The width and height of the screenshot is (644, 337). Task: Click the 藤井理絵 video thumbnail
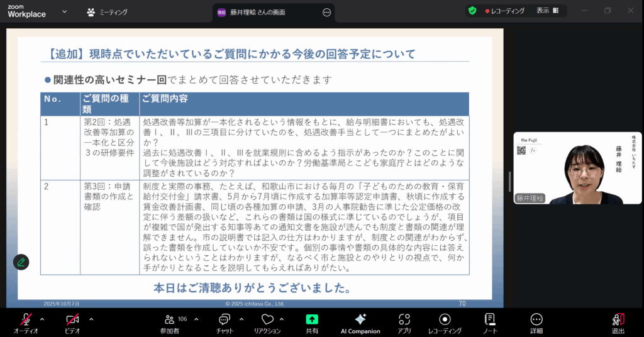click(577, 168)
